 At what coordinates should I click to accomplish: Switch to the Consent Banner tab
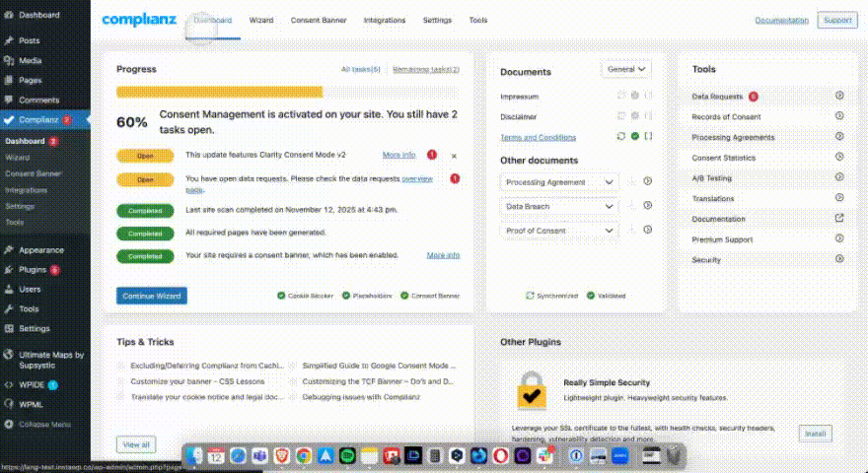click(319, 20)
